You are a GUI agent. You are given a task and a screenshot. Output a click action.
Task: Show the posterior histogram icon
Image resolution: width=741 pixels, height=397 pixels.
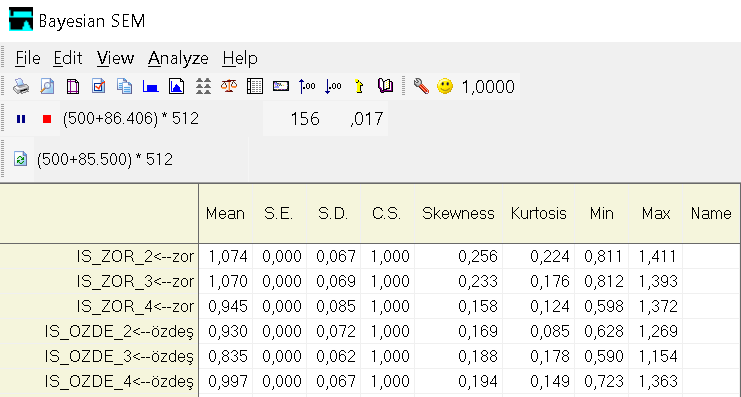[150, 86]
